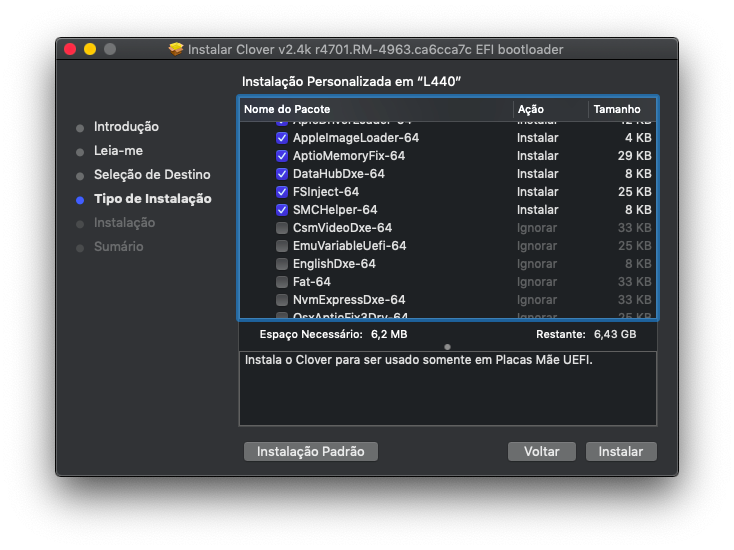
Task: Uncheck SMCHelper-64 package
Action: pyautogui.click(x=282, y=210)
